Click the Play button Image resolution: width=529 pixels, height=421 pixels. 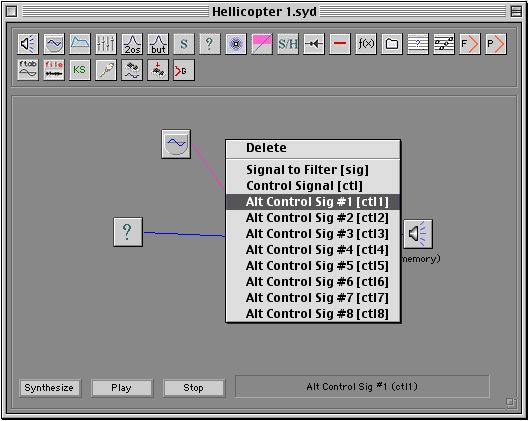(x=121, y=388)
